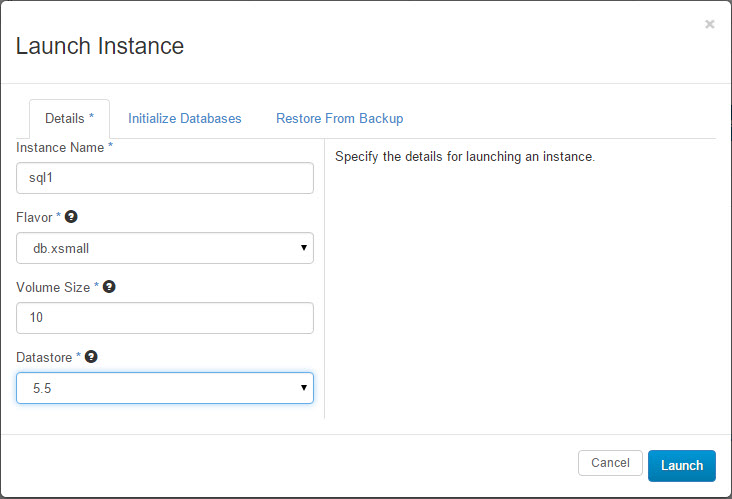732x499 pixels.
Task: Close the Launch Instance dialog
Action: click(x=709, y=24)
